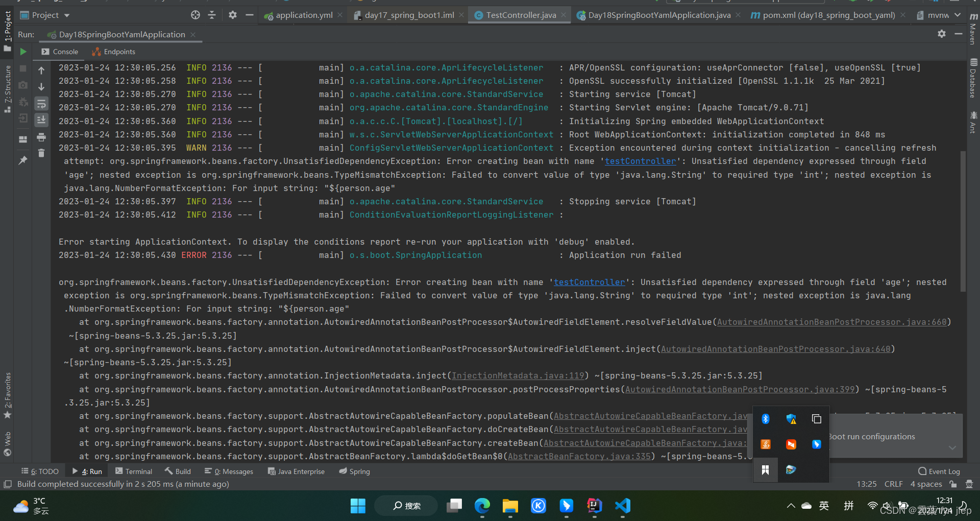The image size is (980, 521).
Task: Open the Build tool window
Action: click(178, 471)
